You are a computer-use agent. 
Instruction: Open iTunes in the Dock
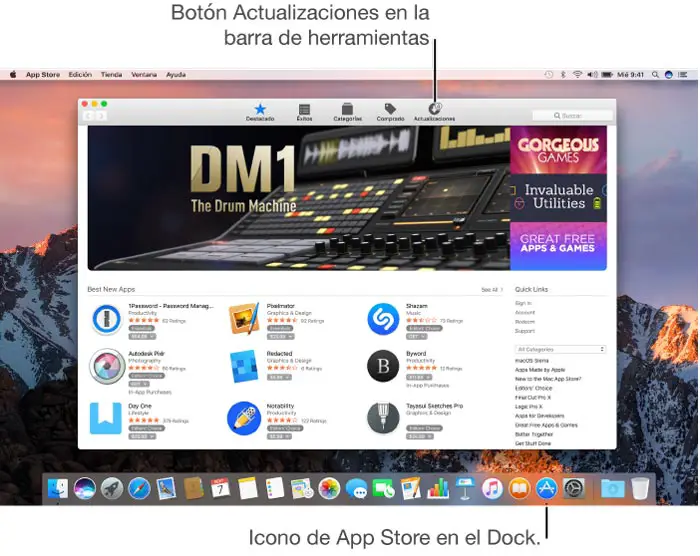click(492, 489)
